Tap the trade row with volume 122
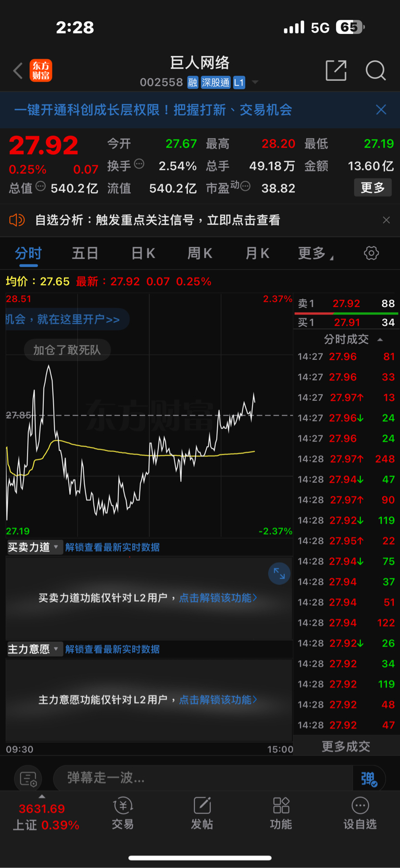Image resolution: width=400 pixels, height=868 pixels. coord(346,622)
